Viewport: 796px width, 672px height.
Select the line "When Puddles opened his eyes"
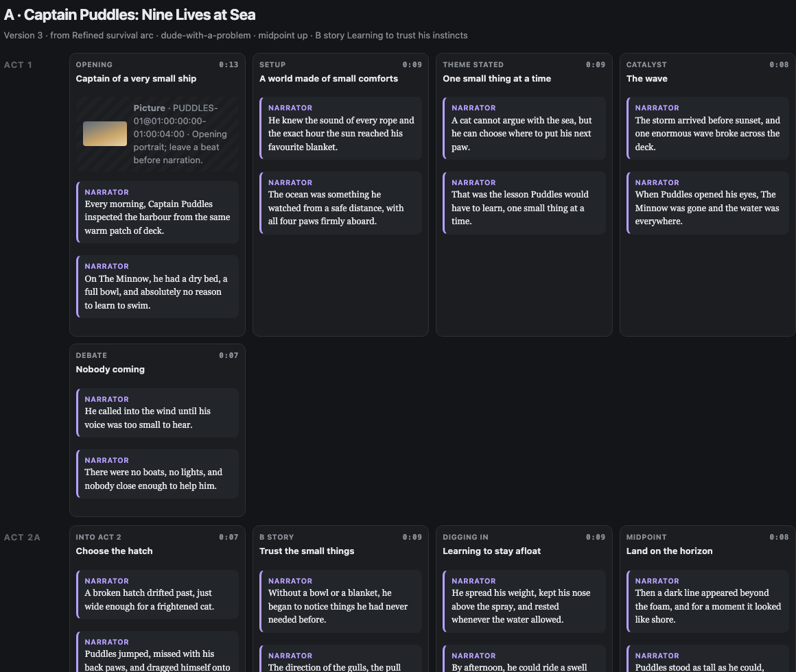[x=707, y=202]
